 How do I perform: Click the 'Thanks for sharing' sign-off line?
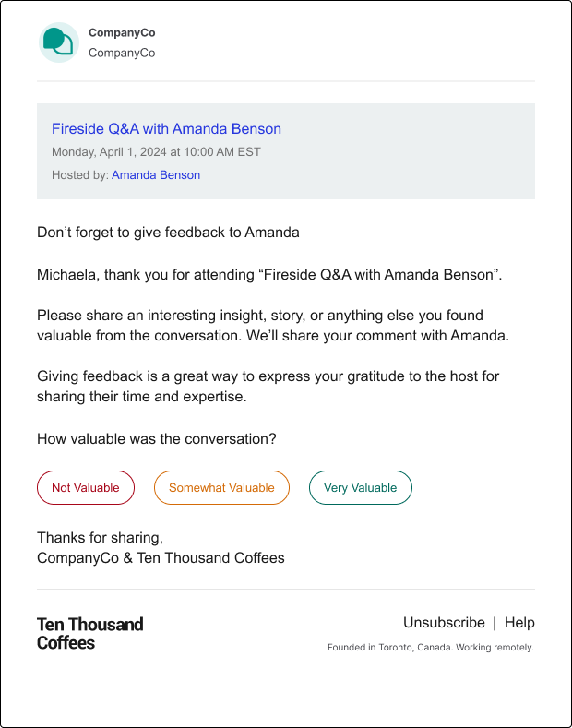100,538
